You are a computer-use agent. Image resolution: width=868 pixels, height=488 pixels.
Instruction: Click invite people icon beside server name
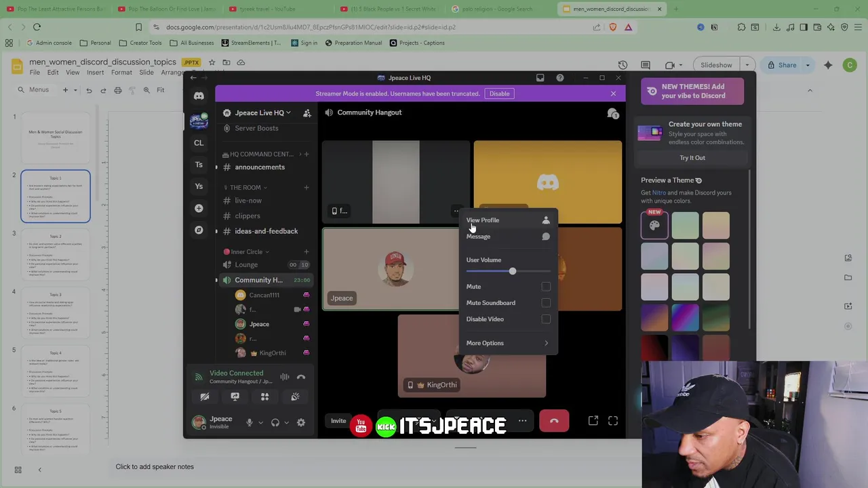click(x=307, y=113)
